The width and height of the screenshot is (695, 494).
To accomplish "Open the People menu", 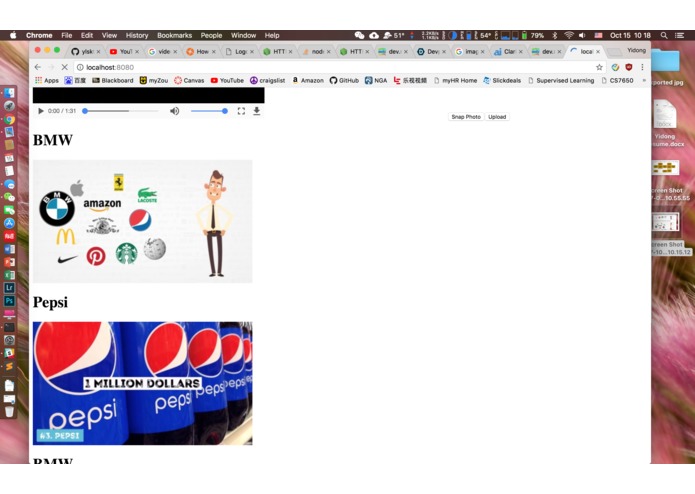I will point(211,35).
